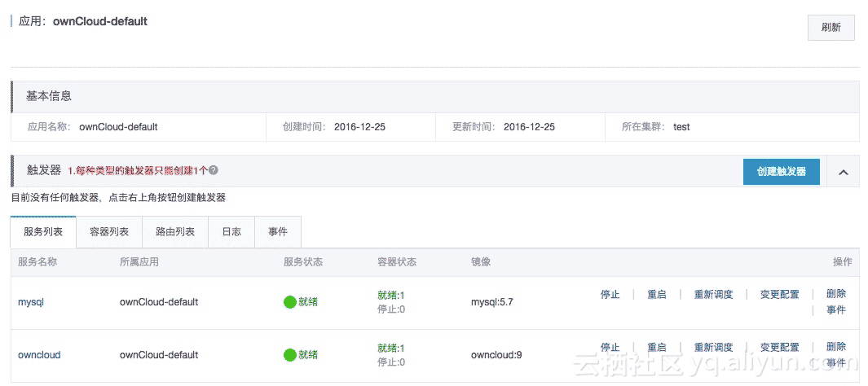Click the 创建时间 value 2016-12-25
This screenshot has height=386, width=868.
click(x=359, y=127)
